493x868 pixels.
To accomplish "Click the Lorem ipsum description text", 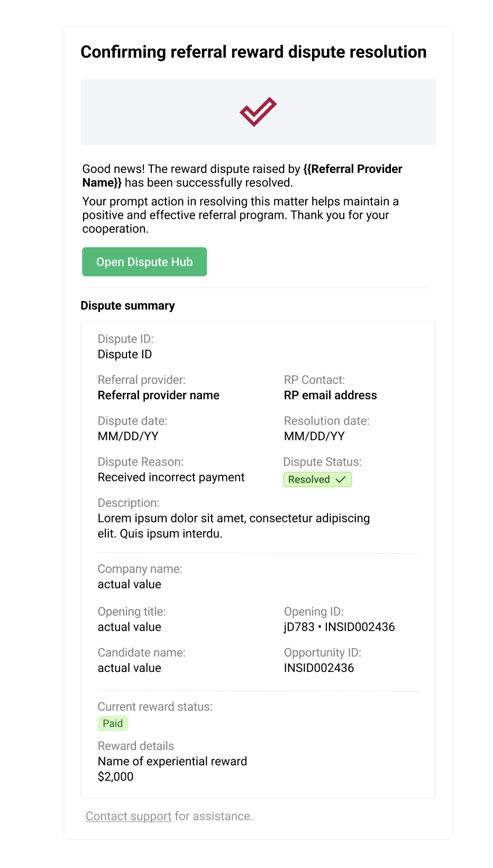I will tap(234, 526).
